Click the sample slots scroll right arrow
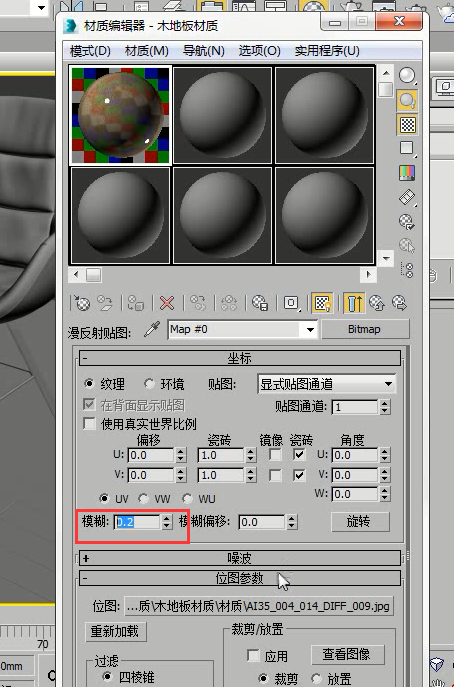The height and width of the screenshot is (687, 454). (x=368, y=275)
